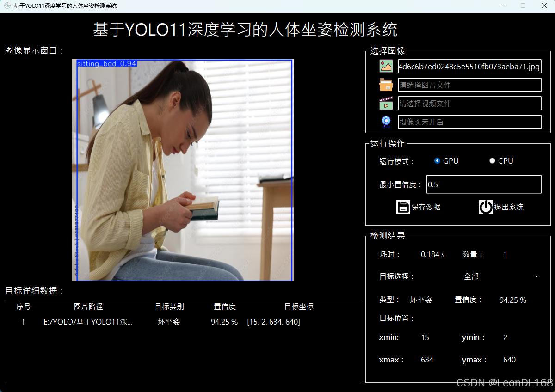555x392 pixels.
Task: Click the app icon in title bar
Action: (7, 6)
